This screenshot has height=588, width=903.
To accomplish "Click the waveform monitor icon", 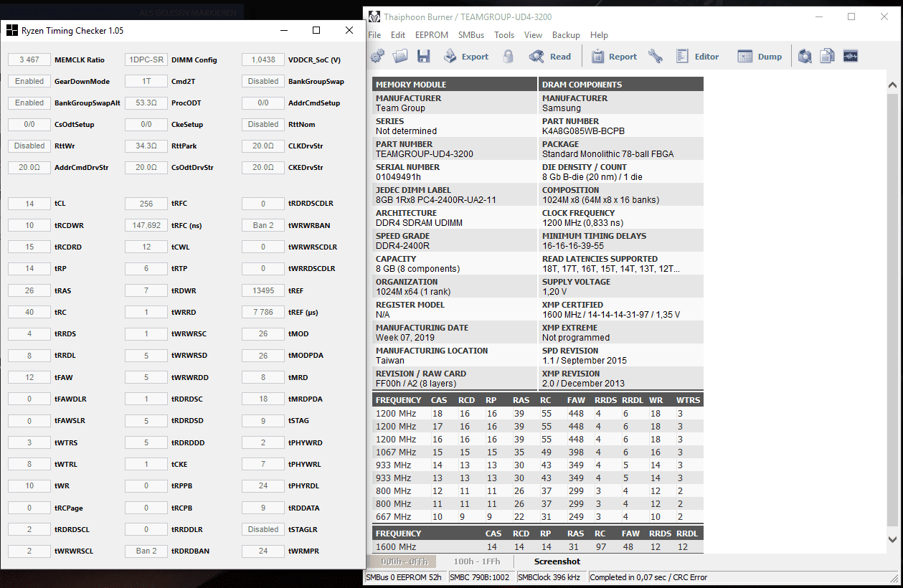I will pos(851,57).
